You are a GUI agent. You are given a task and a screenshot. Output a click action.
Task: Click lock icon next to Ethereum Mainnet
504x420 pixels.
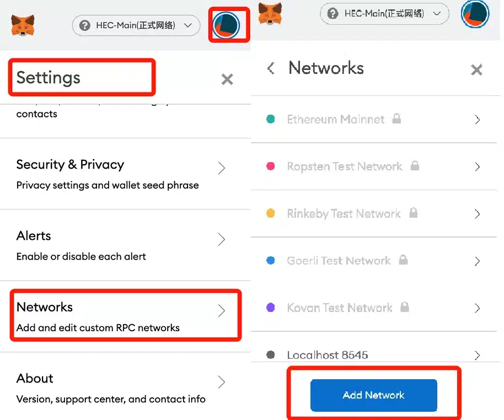[396, 119]
